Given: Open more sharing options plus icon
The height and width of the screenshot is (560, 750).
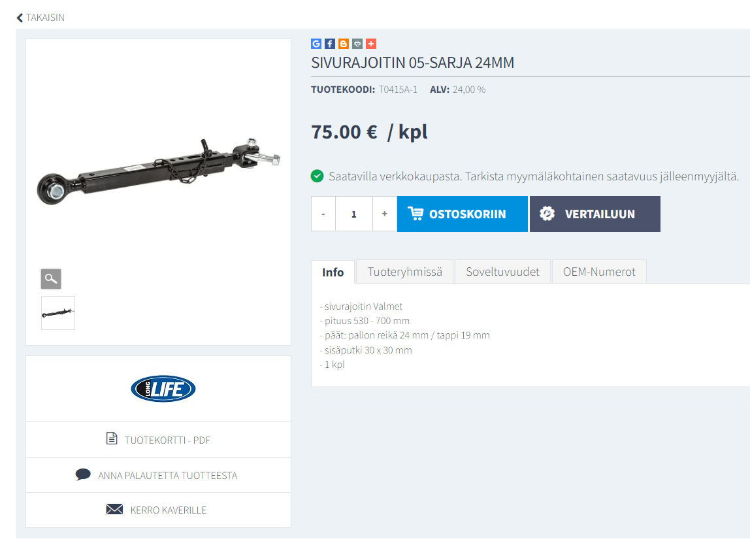Looking at the screenshot, I should coord(371,44).
